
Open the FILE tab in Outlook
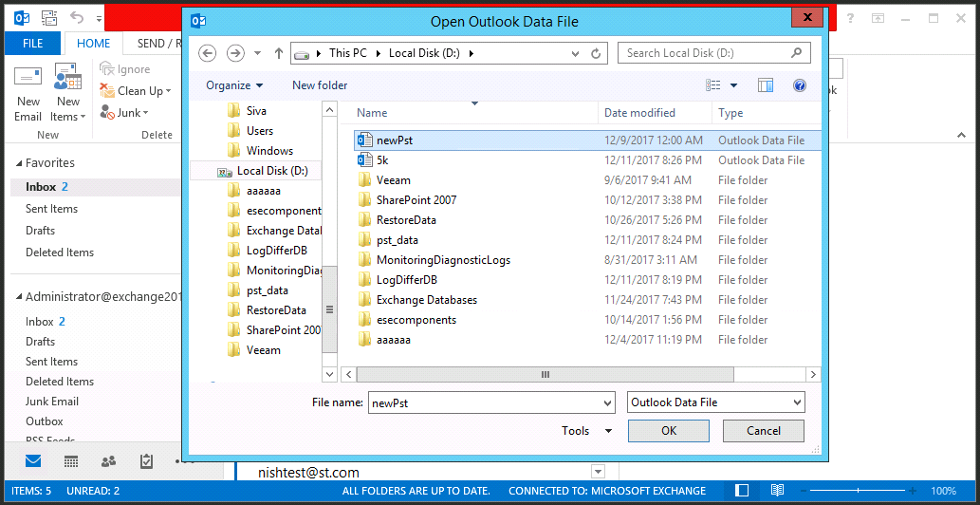[x=32, y=44]
